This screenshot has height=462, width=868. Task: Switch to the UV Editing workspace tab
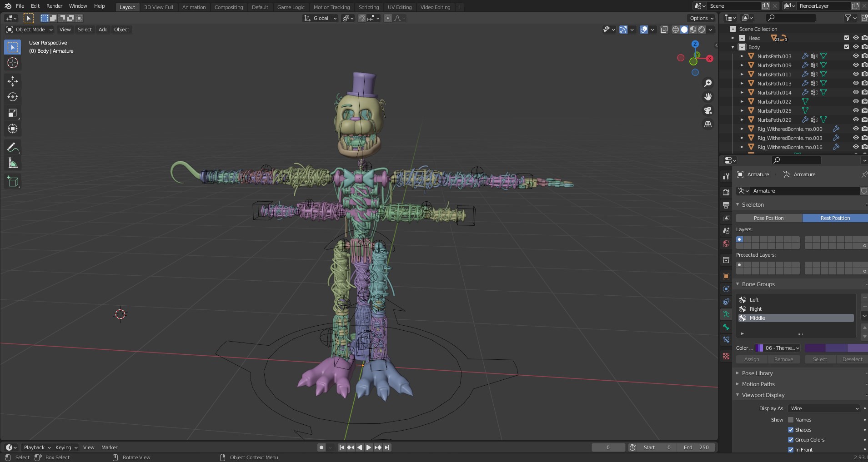coord(400,7)
